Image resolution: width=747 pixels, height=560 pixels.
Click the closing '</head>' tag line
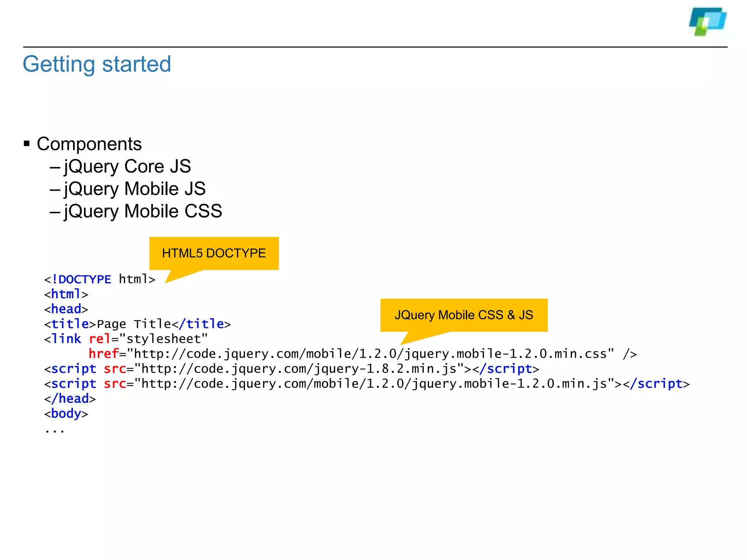pyautogui.click(x=70, y=399)
